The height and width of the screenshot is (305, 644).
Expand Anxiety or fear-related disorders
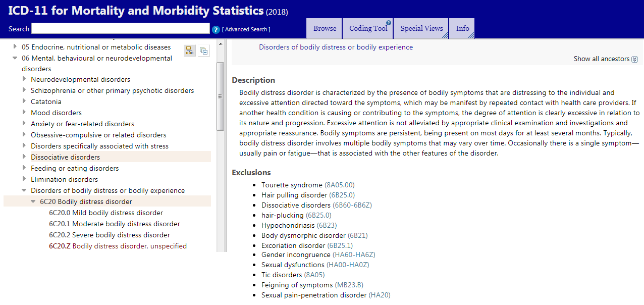click(x=24, y=123)
